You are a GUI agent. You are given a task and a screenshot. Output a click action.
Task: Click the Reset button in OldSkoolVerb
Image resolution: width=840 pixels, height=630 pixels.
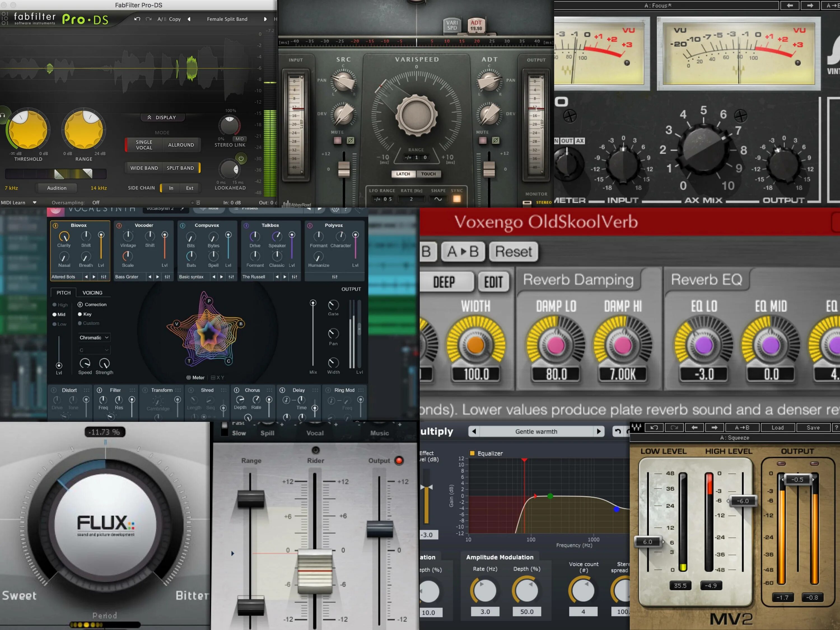[514, 252]
